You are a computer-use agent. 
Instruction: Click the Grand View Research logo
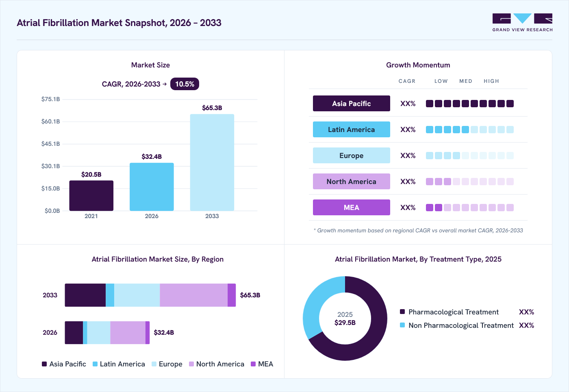coord(522,23)
